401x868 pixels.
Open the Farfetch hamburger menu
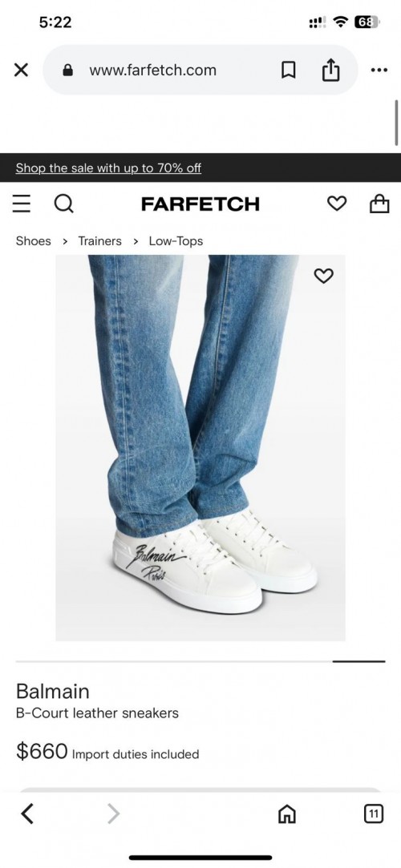pyautogui.click(x=22, y=204)
